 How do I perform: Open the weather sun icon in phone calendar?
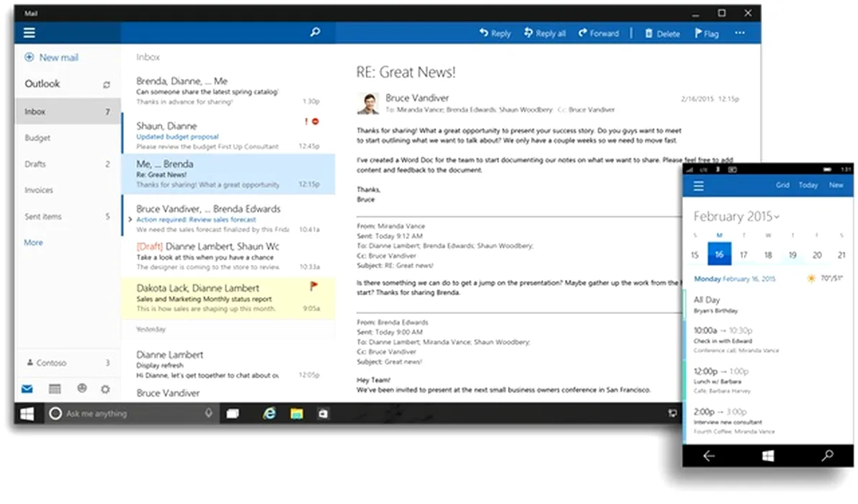(811, 279)
